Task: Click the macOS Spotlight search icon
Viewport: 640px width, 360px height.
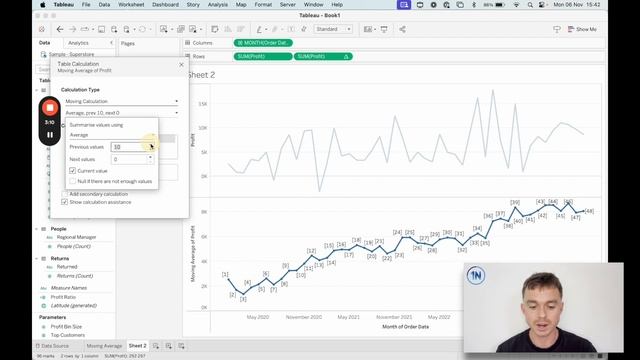Action: (530, 5)
